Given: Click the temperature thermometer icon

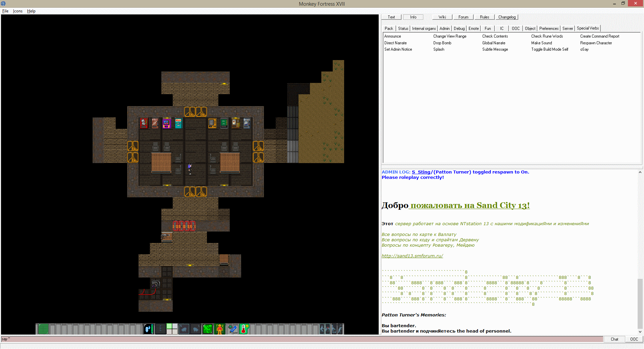Looking at the screenshot, I should tap(244, 329).
